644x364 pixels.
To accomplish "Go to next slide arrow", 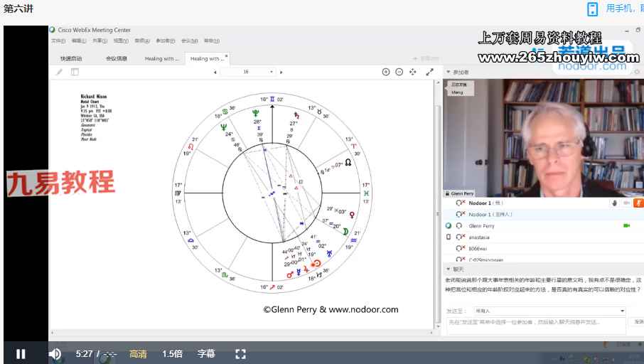I will coord(281,73).
